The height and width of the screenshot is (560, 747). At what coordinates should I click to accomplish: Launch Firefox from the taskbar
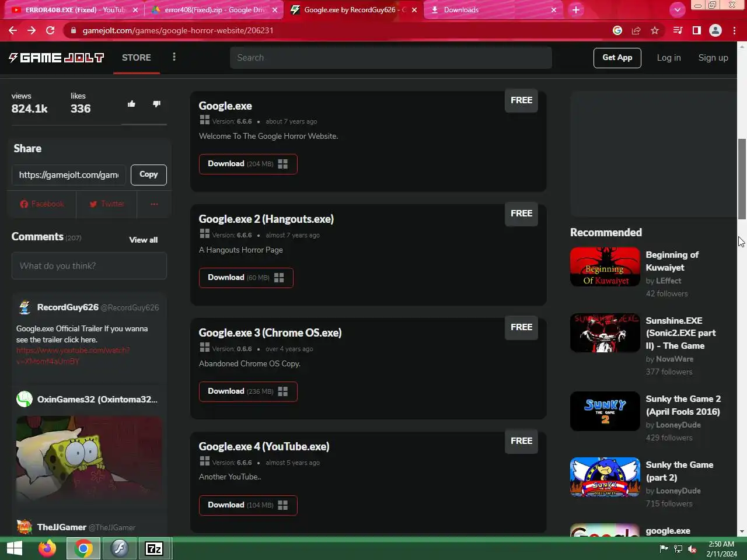(x=47, y=548)
